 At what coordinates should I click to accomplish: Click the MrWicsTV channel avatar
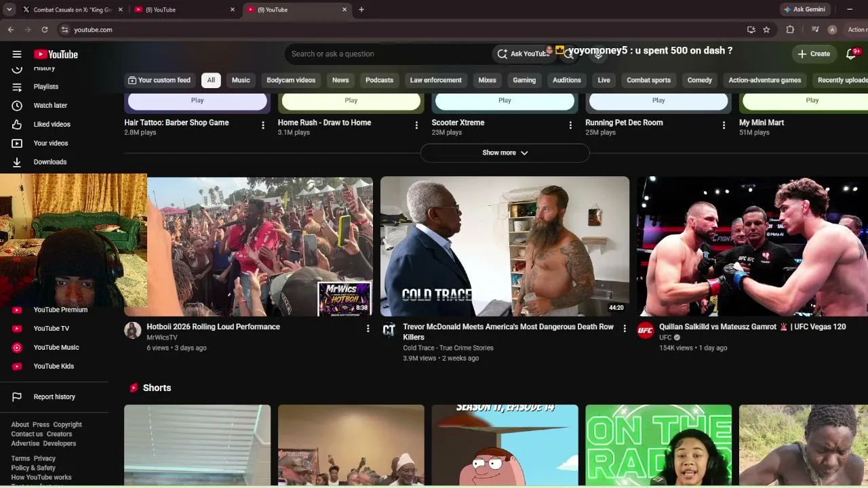(133, 330)
